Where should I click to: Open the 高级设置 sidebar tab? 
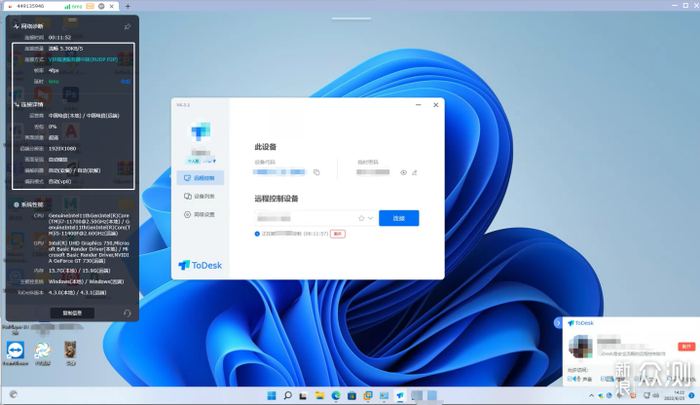point(200,214)
